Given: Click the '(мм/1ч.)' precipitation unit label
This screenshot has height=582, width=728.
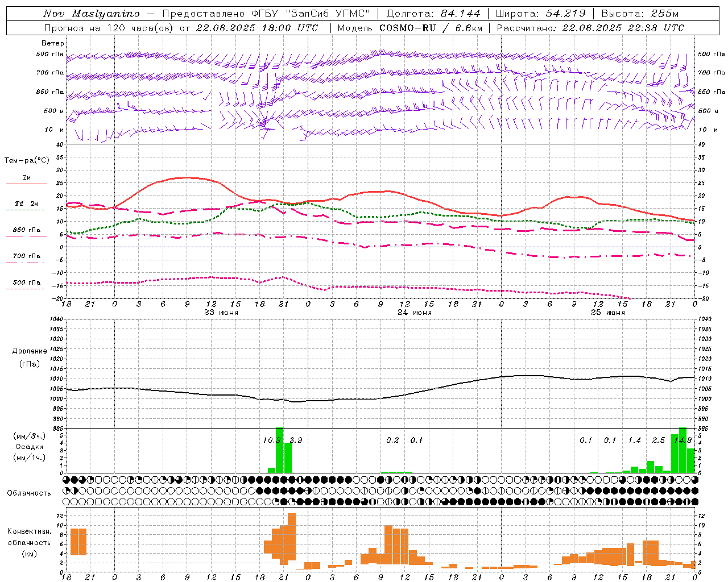Looking at the screenshot, I should pos(30,458).
